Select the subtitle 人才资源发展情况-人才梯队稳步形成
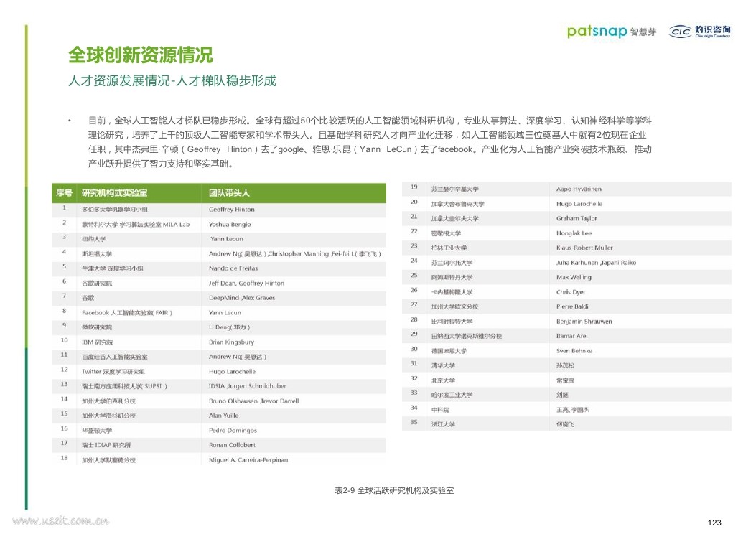The width and height of the screenshot is (756, 534). coord(172,80)
